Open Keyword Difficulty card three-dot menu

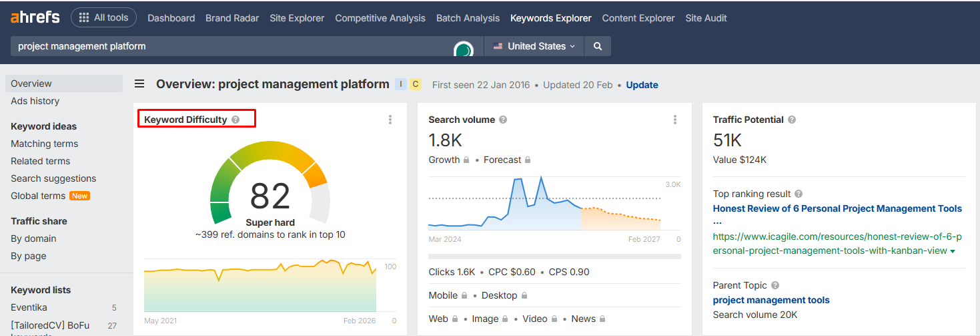point(390,120)
